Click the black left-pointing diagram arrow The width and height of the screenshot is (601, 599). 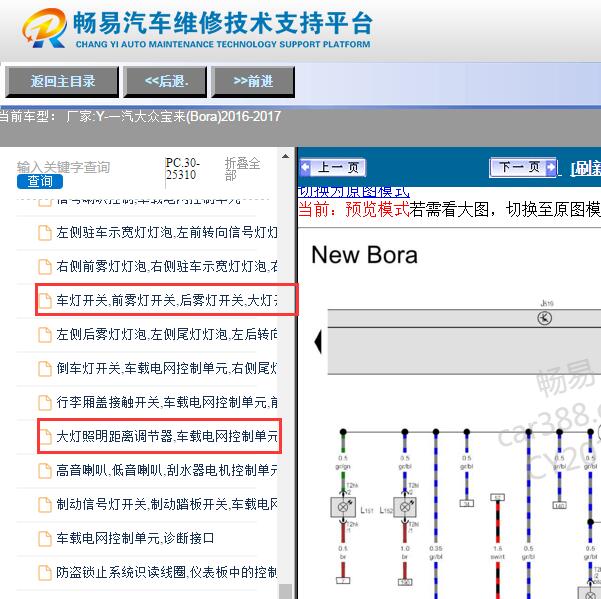318,342
